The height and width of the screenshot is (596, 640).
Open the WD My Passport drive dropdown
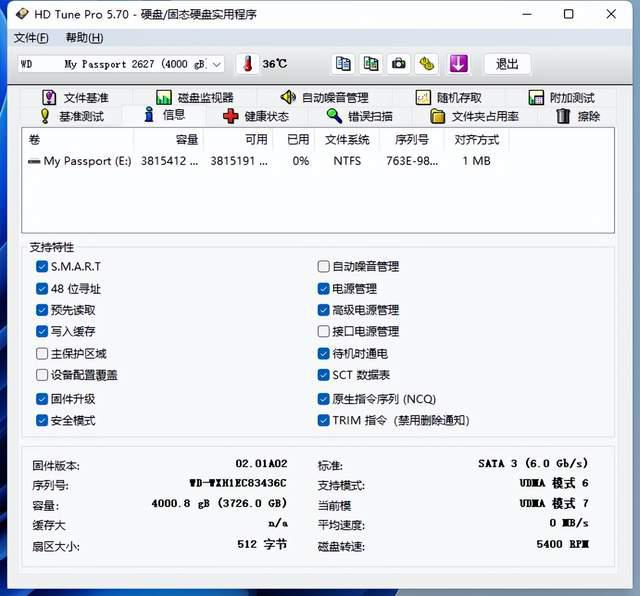121,64
